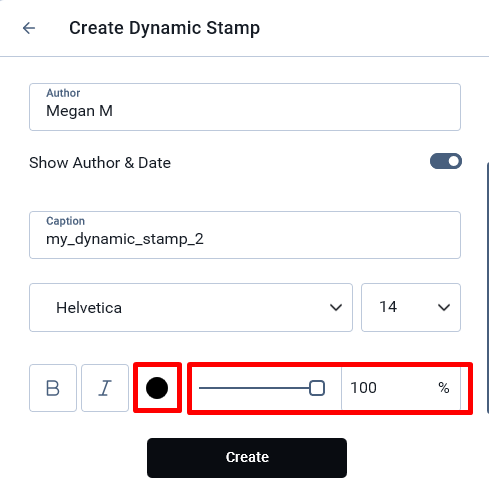489x501 pixels.
Task: Expand the font size 14 dropdown
Action: (411, 307)
